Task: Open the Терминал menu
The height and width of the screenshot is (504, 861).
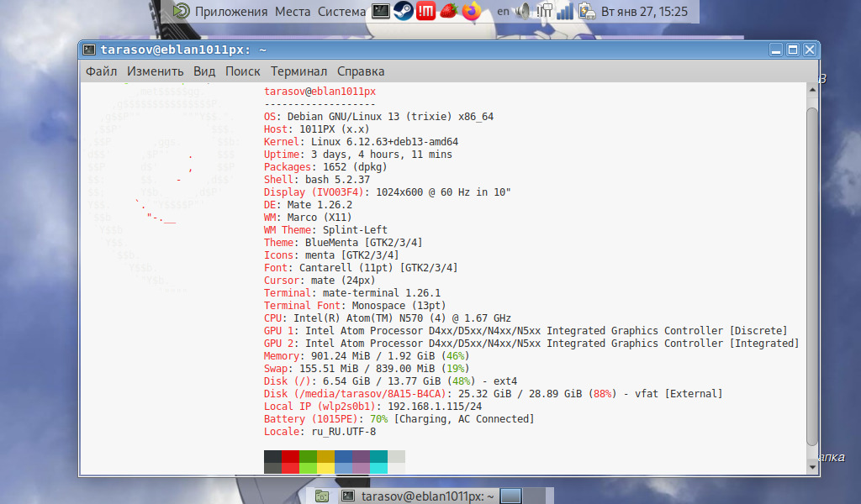Action: click(x=298, y=71)
